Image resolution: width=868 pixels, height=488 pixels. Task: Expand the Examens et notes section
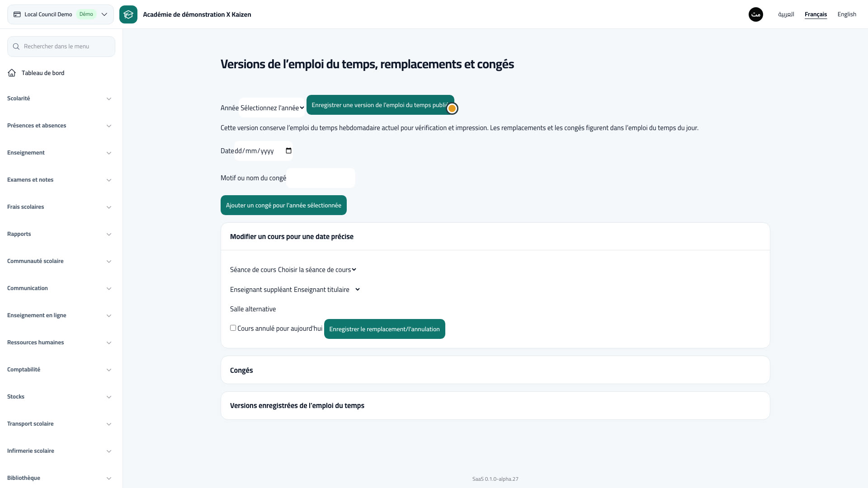click(59, 180)
